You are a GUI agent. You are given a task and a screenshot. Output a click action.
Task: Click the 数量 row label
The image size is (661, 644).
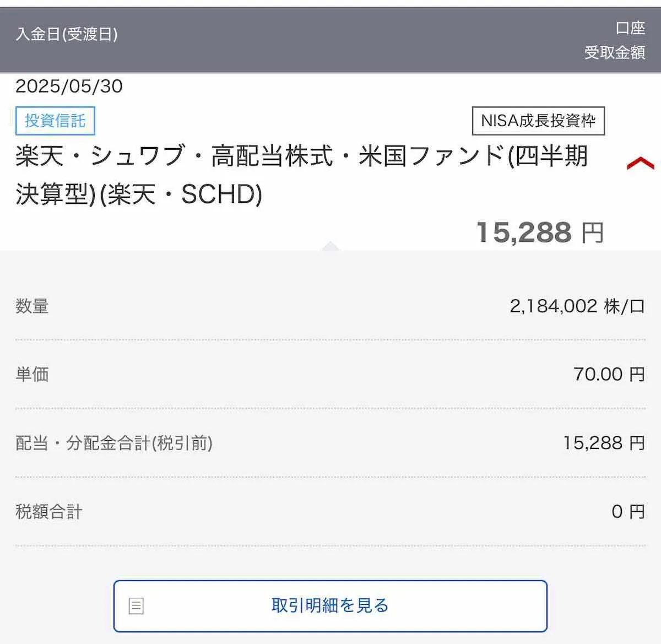tap(32, 306)
